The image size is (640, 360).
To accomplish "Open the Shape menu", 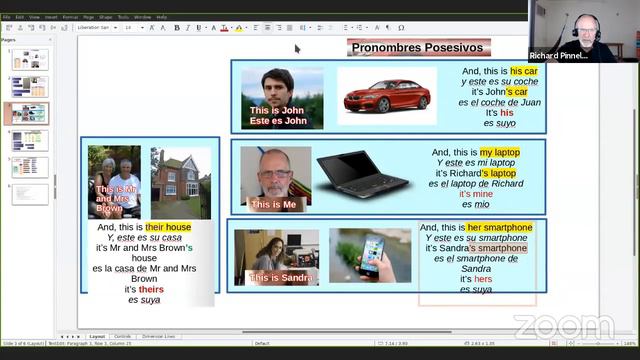I will click(x=106, y=17).
